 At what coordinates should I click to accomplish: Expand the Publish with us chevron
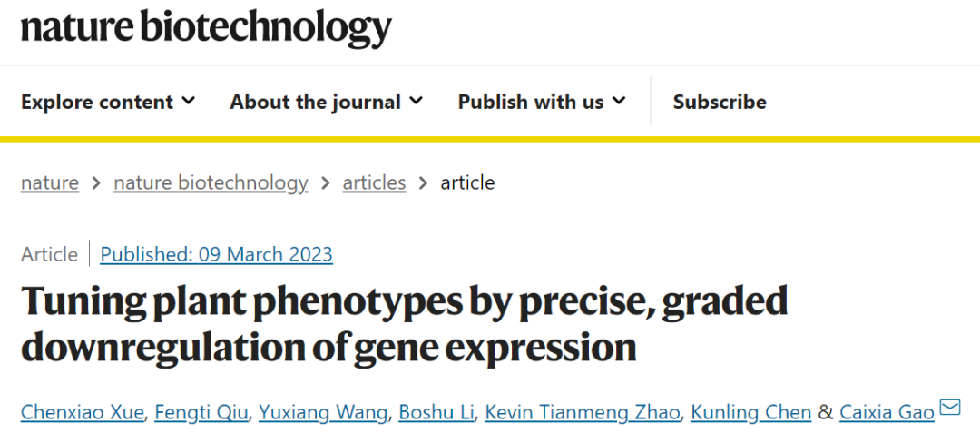(619, 101)
